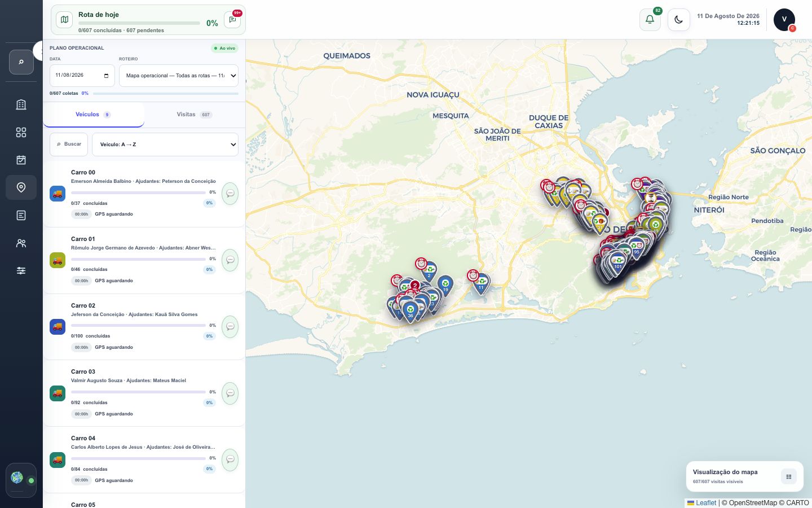This screenshot has width=812, height=508.
Task: Click the map icon beside Rota de hoje
Action: (x=64, y=20)
